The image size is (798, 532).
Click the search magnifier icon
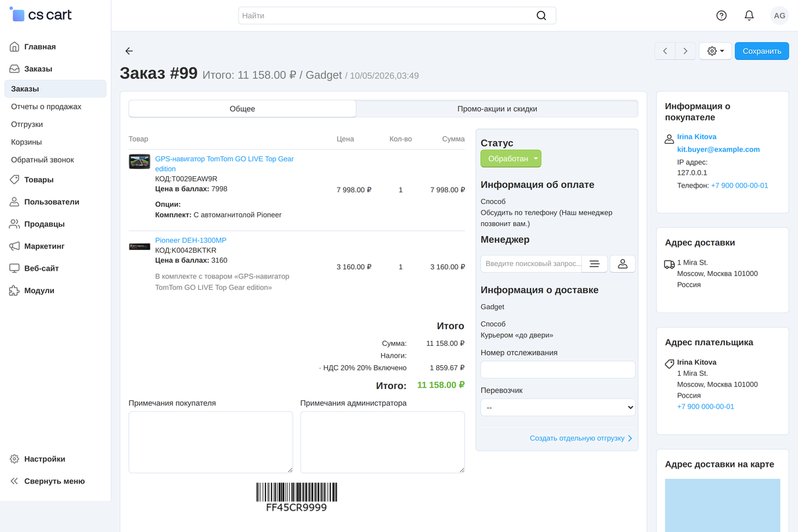point(541,15)
